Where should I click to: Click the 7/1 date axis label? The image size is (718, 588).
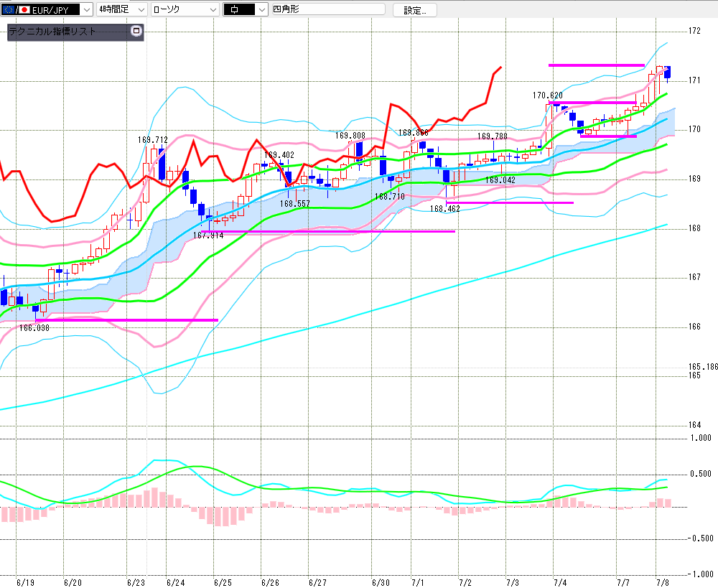(418, 582)
